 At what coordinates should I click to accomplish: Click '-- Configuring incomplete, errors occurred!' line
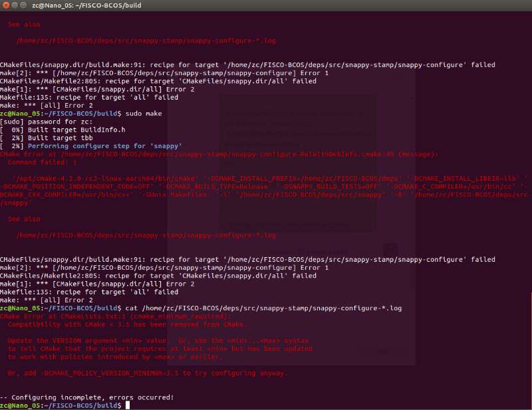click(87, 397)
